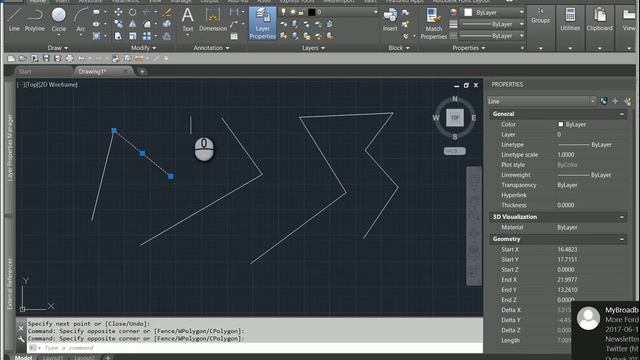Open the Layer Properties Manager side tab
Image resolution: width=640 pixels, height=360 pixels.
[x=10, y=148]
